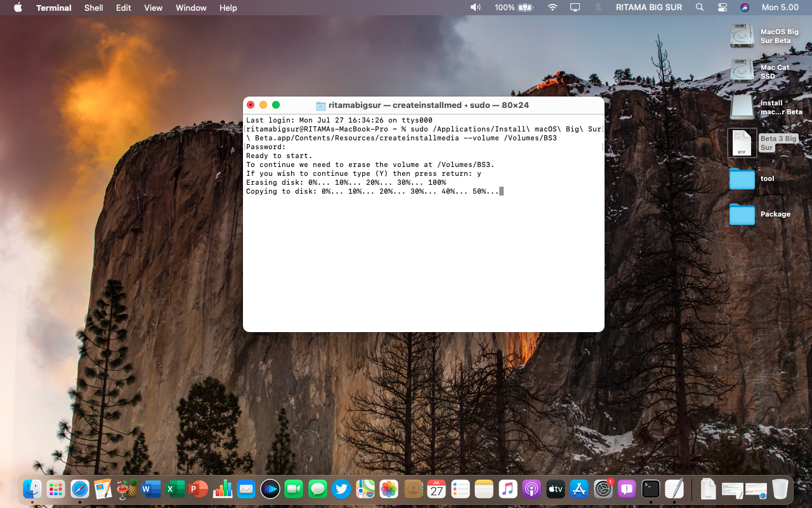812x508 pixels.
Task: Open Maps in the Dock
Action: (365, 489)
